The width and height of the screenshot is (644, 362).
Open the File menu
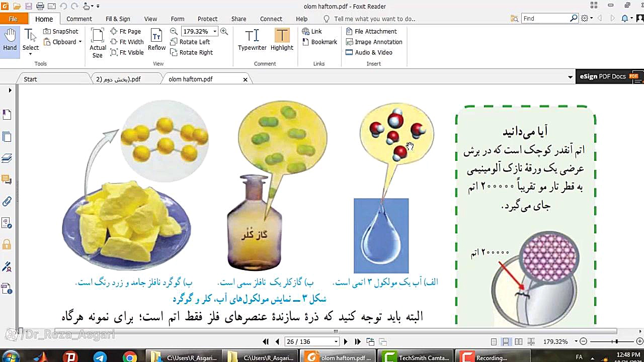(14, 19)
